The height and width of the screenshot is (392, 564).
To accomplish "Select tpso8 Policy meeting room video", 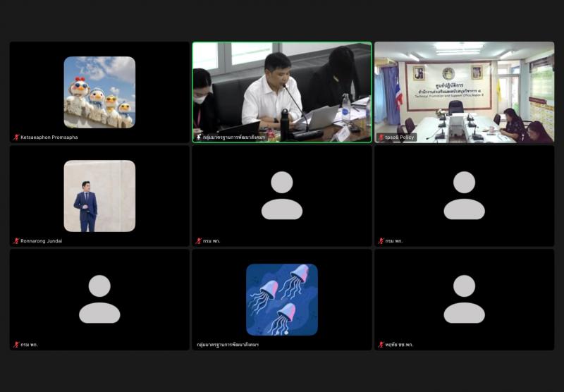I will [465, 92].
